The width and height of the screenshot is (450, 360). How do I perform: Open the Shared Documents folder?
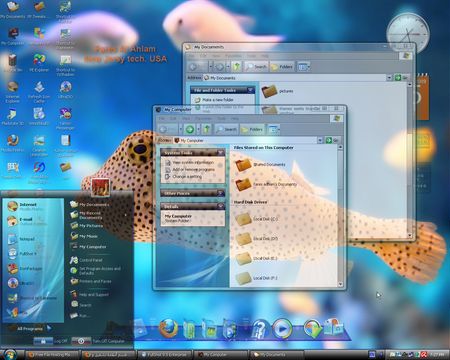[x=261, y=164]
